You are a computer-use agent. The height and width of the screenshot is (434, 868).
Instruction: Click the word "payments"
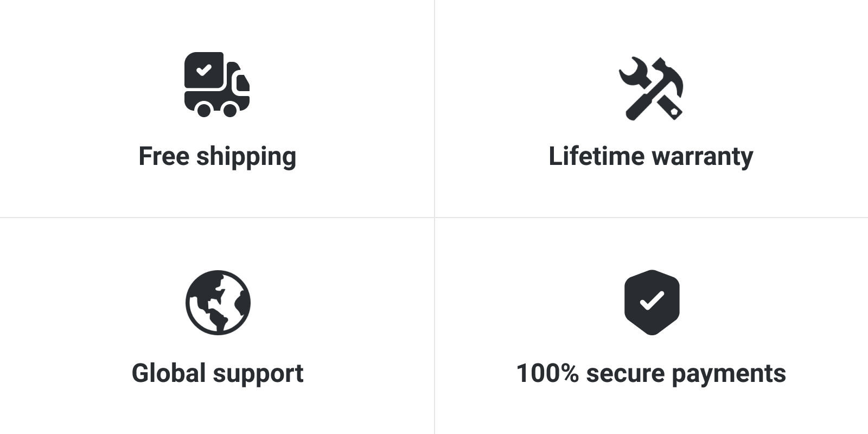729,375
